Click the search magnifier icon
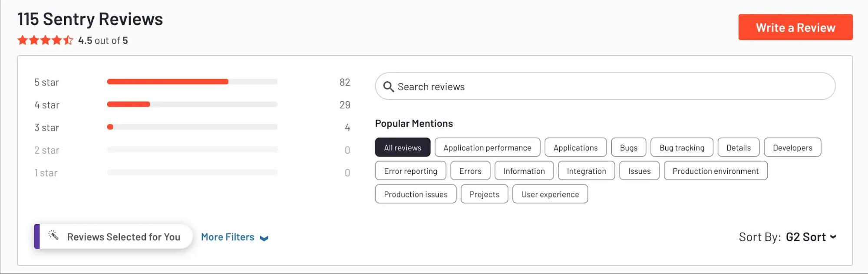Viewport: 868px width, 274px height. (389, 87)
